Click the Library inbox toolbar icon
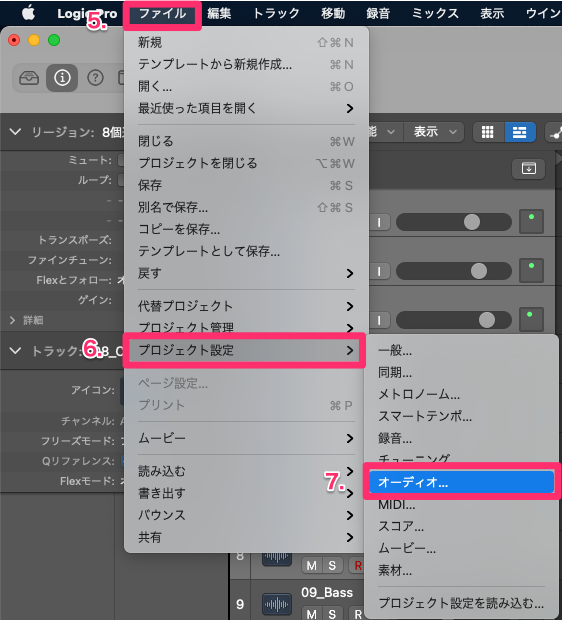 click(x=29, y=78)
